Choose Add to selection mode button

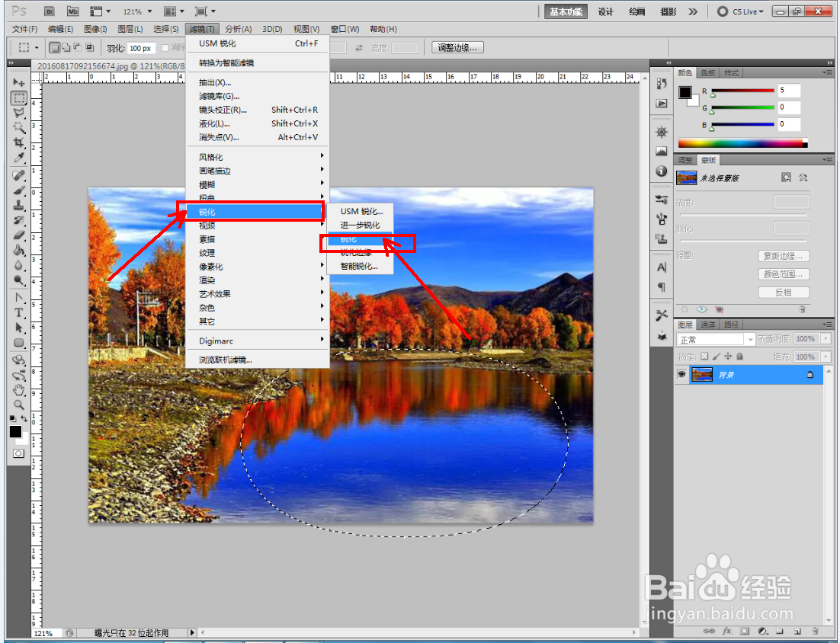(66, 48)
